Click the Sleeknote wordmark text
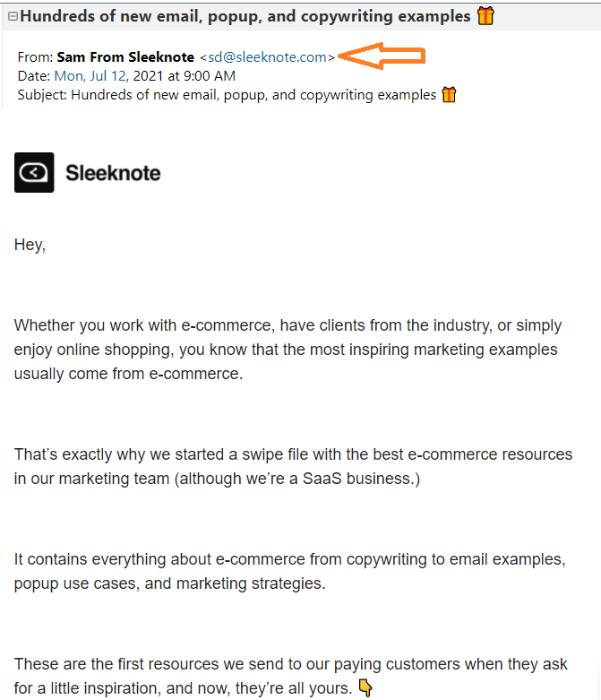 pos(113,173)
